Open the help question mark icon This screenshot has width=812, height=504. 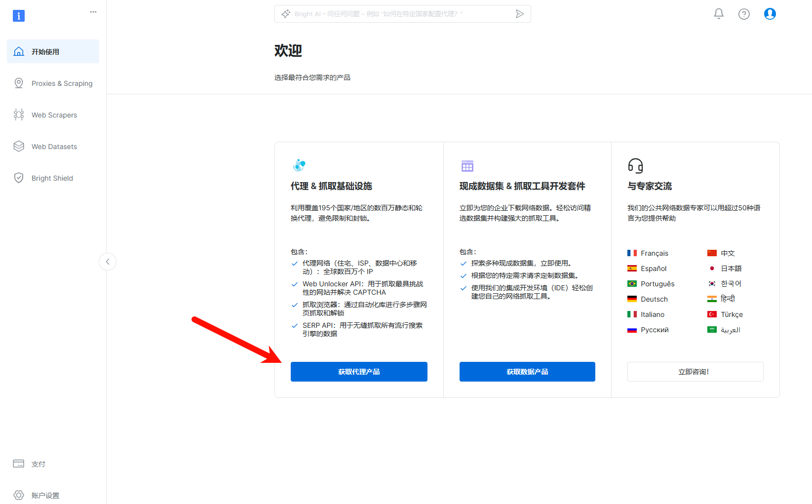[x=744, y=14]
